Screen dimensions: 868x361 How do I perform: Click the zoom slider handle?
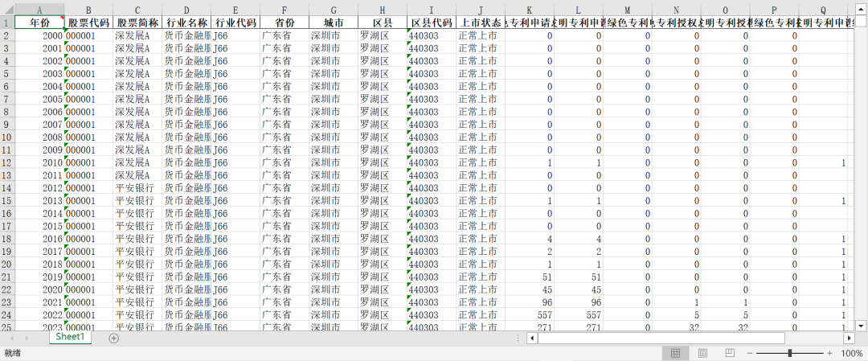pos(790,353)
